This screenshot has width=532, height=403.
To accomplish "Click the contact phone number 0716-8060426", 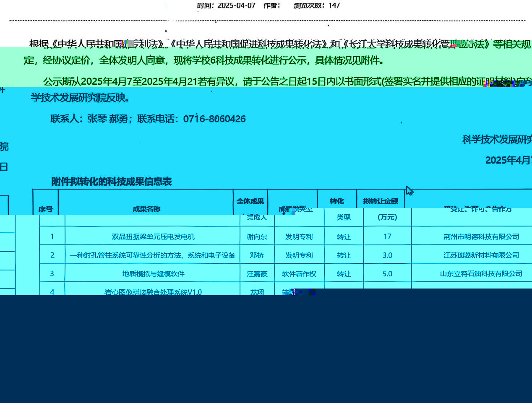I will pos(214,119).
